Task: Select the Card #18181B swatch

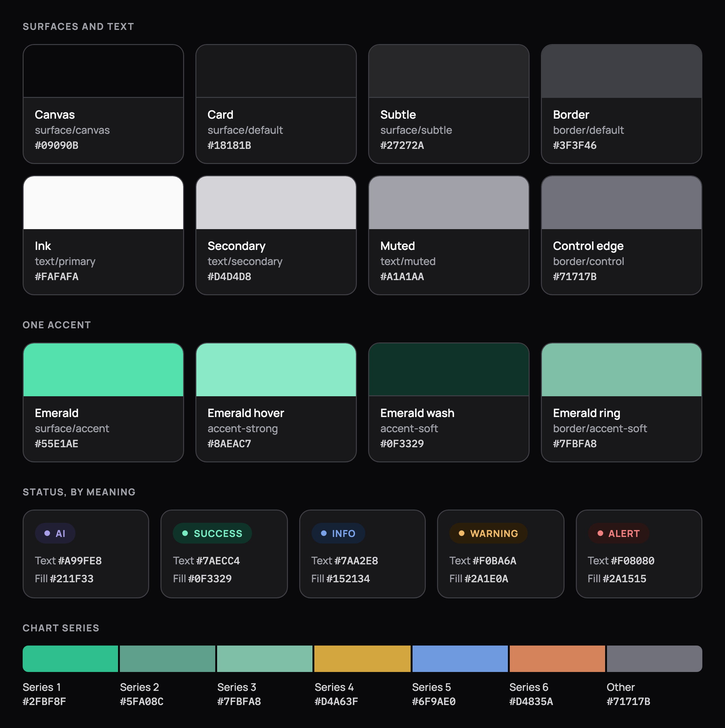Action: (276, 71)
